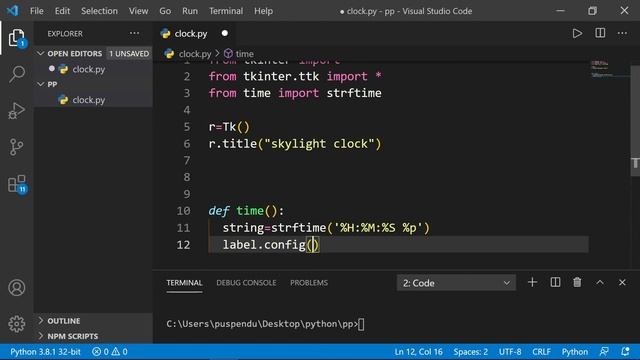The height and width of the screenshot is (360, 640).
Task: Collapse OPEN EDITORS section
Action: pos(74,53)
